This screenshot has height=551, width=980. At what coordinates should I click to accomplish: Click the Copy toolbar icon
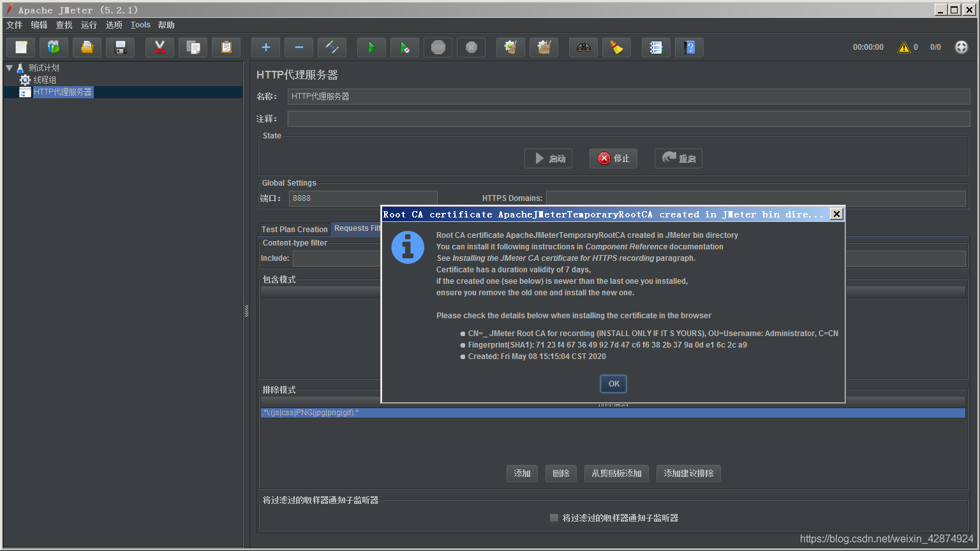click(x=193, y=47)
